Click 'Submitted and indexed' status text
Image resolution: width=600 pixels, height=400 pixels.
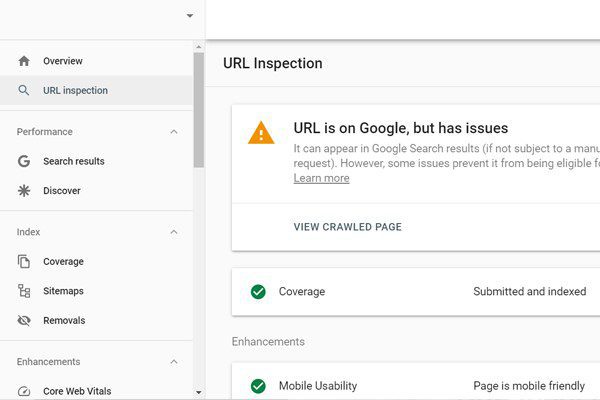(530, 292)
